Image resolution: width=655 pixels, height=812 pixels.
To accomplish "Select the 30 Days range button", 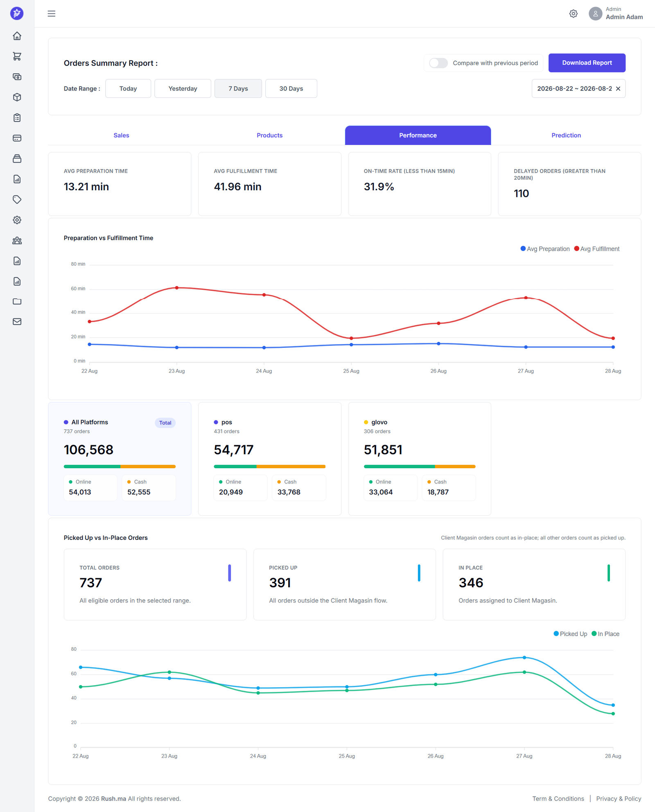I will 291,89.
